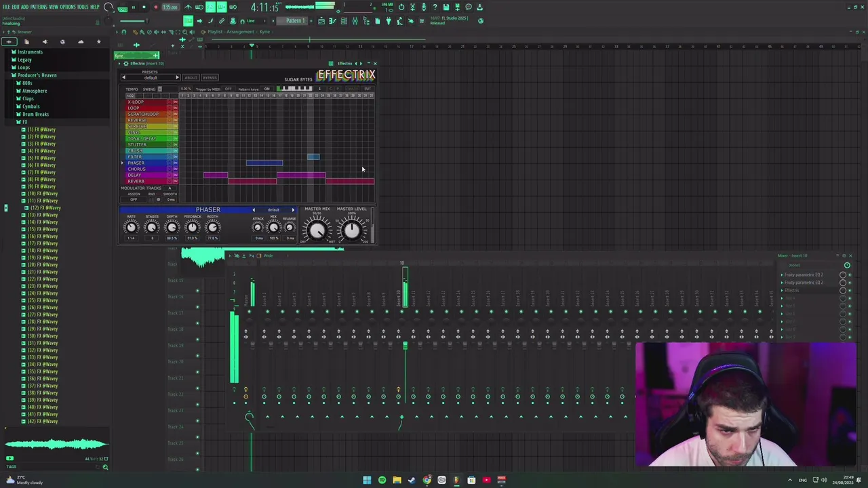Select the TONAL DELAY effect track label

pyautogui.click(x=142, y=138)
